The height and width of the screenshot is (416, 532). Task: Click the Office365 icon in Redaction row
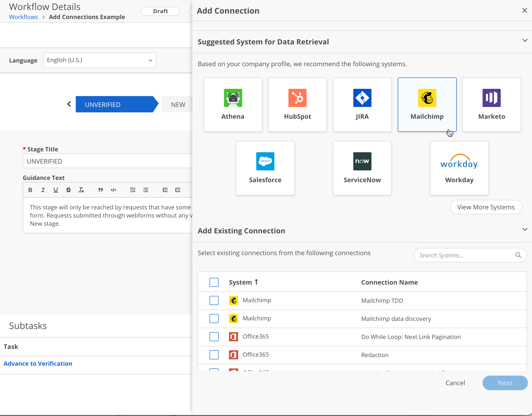click(233, 355)
